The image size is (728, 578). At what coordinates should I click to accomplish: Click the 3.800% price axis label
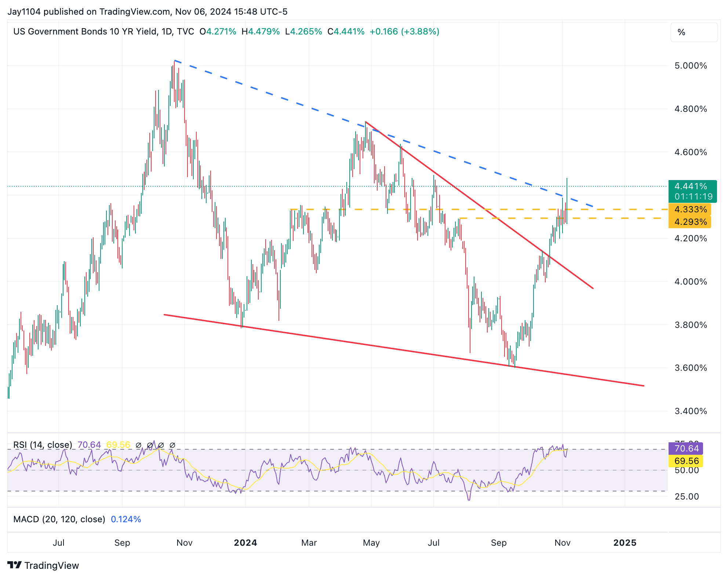pos(691,325)
